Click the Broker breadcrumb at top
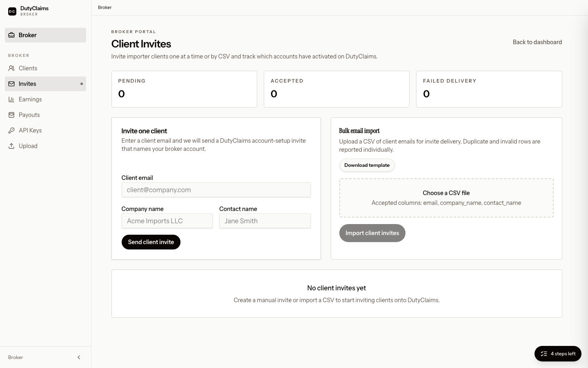The image size is (588, 368). (x=105, y=7)
